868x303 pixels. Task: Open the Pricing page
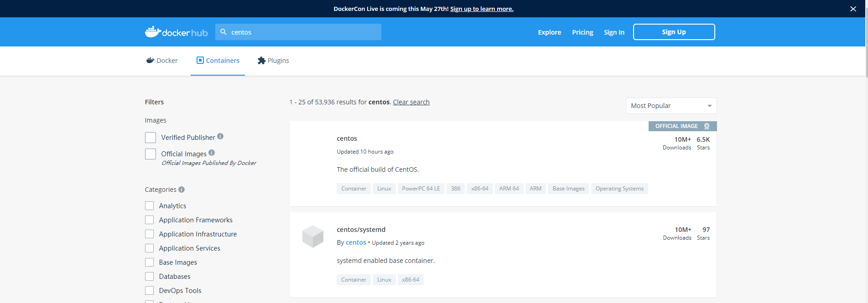click(x=582, y=32)
